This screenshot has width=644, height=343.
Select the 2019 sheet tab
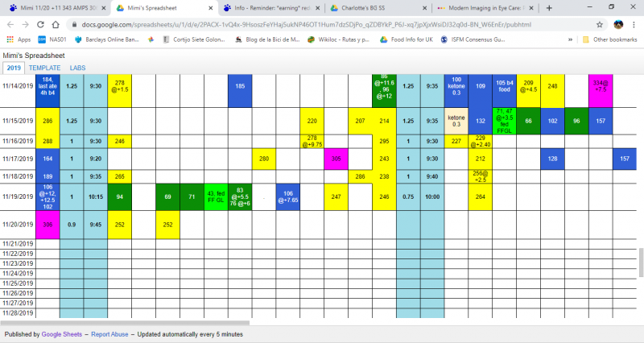tap(14, 68)
